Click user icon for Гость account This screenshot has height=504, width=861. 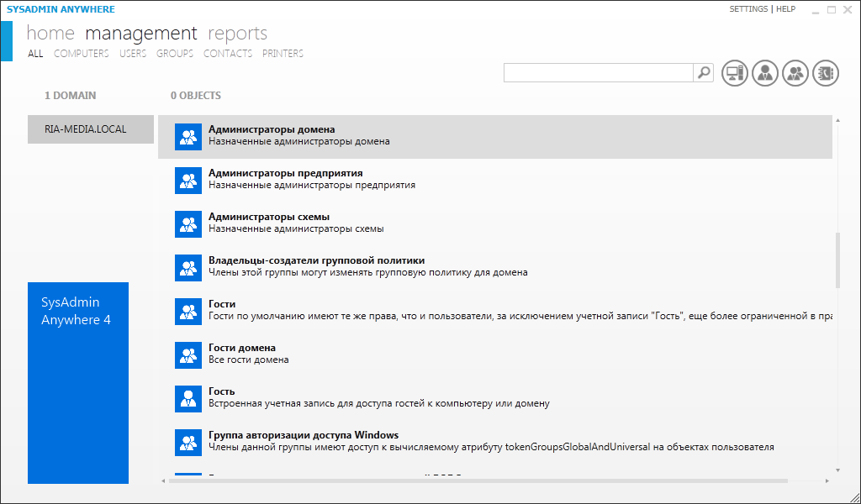188,399
